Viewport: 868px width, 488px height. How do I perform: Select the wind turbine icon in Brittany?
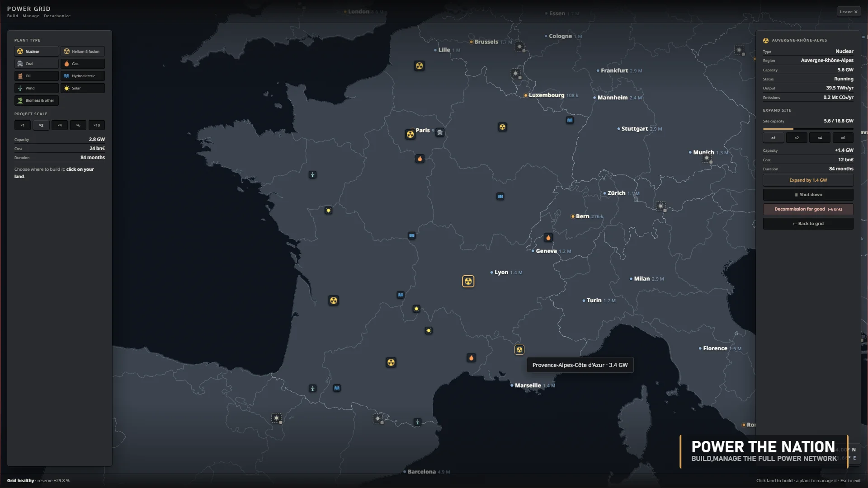[x=312, y=175]
